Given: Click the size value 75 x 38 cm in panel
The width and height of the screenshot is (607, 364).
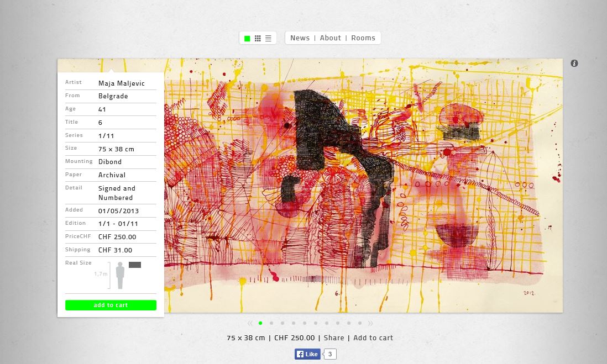Looking at the screenshot, I should coord(116,149).
